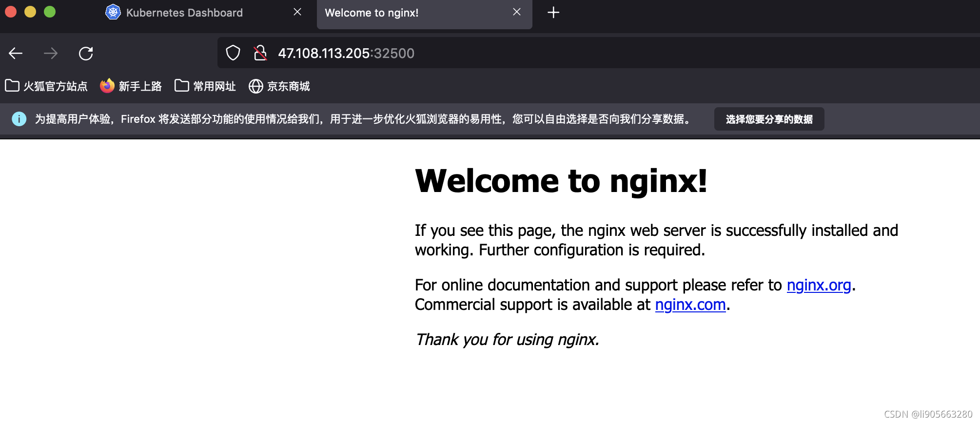Click the yellow minimize window button
Viewport: 980px width, 423px height.
(30, 12)
